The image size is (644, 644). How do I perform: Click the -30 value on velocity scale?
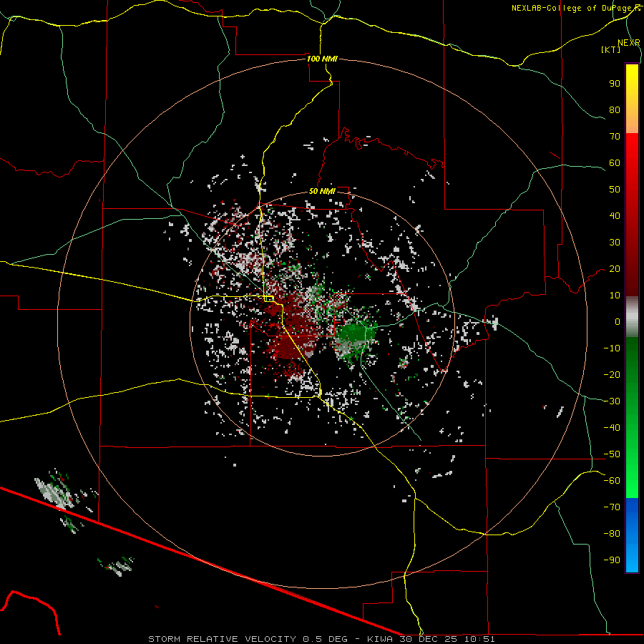(x=612, y=401)
